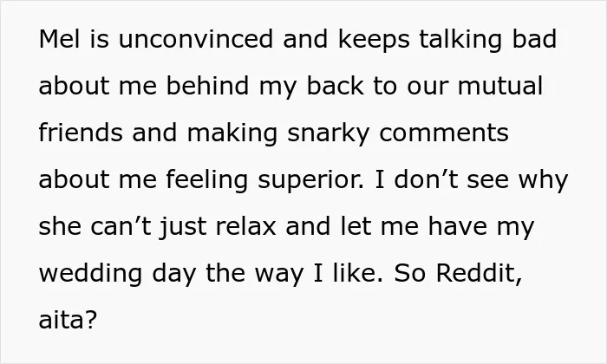Click the name "Mel" in the text
The width and height of the screenshot is (607, 364).
[x=59, y=39]
